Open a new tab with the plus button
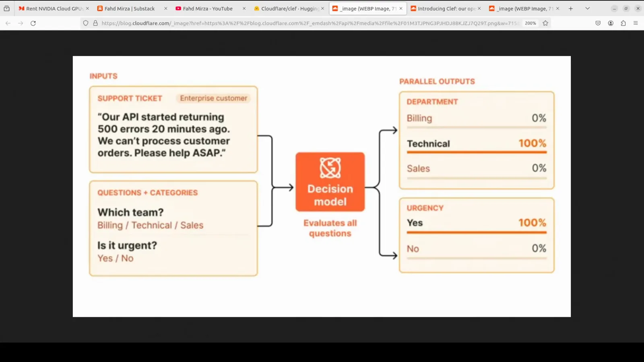This screenshot has height=362, width=644. [x=571, y=8]
